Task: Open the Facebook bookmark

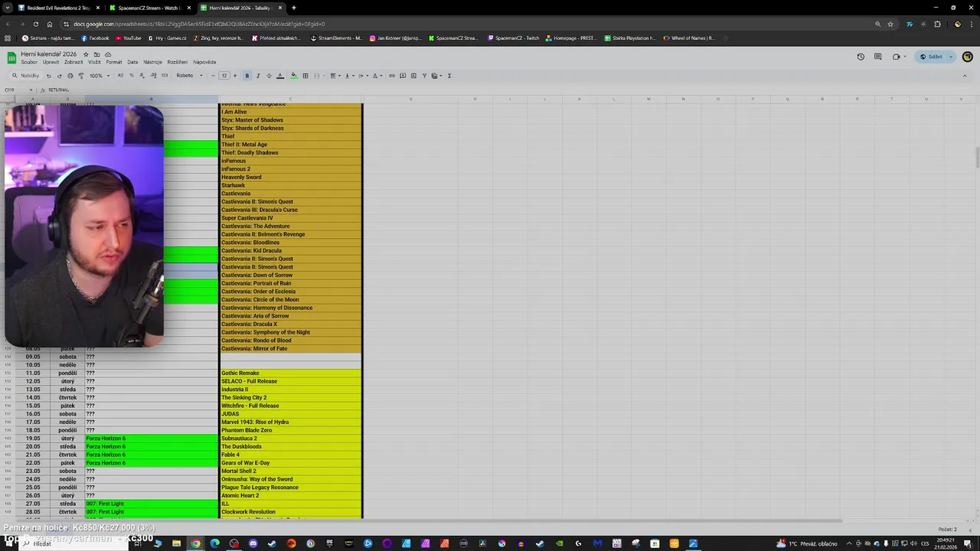Action: pyautogui.click(x=95, y=37)
